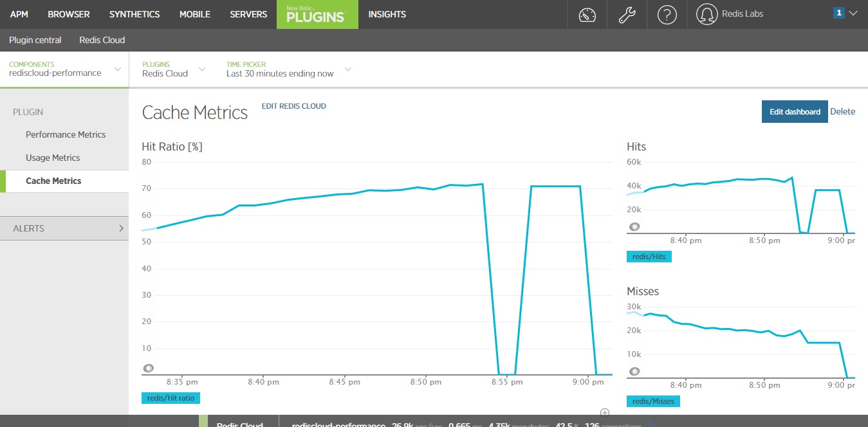The width and height of the screenshot is (868, 427).
Task: Click the Redis Cloud label in bottom bar
Action: point(240,425)
